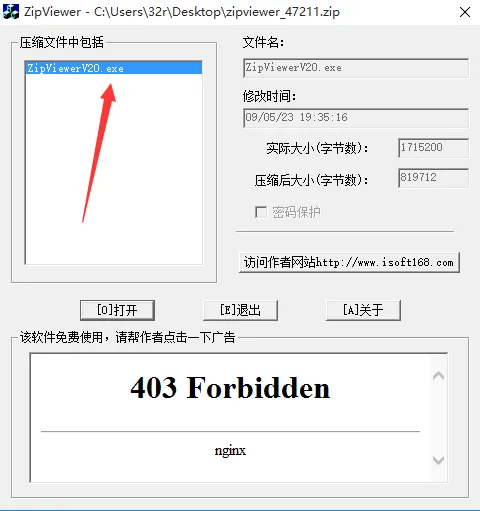Screen dimensions: 480x511
Task: Select ZipViewerV20.exe in the archive list
Action: point(114,68)
